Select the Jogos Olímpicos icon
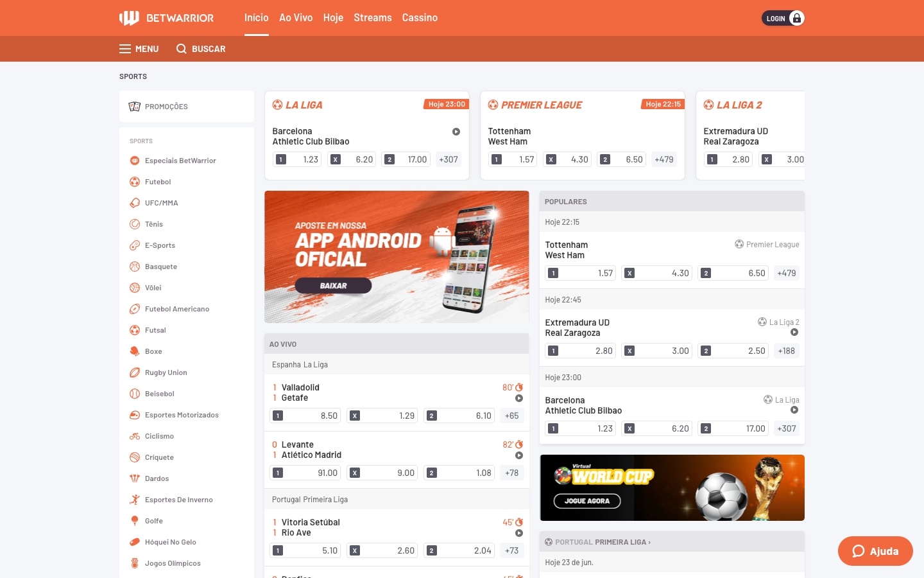This screenshot has width=924, height=578. (135, 563)
